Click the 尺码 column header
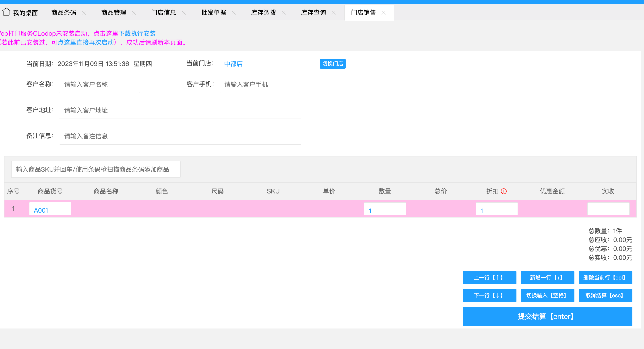Screen dimensions: 644x349 click(x=217, y=191)
